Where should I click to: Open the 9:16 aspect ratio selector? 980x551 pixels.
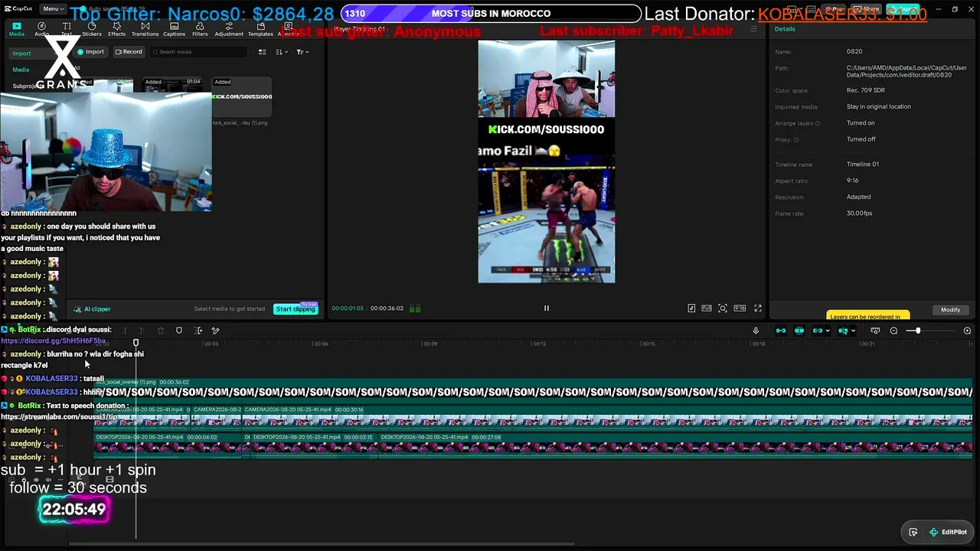click(740, 308)
